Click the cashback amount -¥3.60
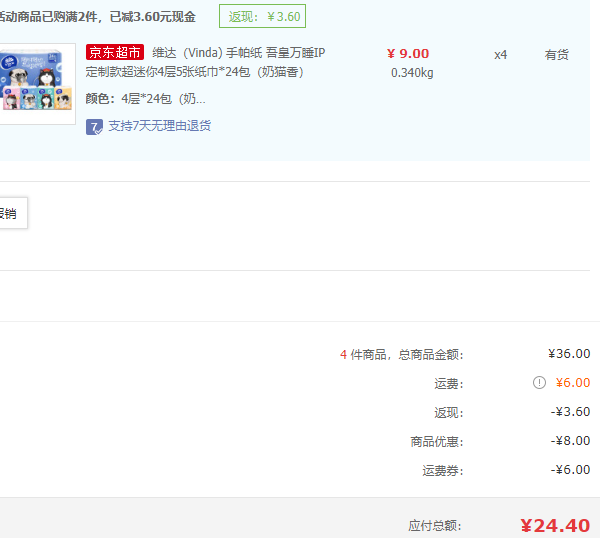This screenshot has width=600, height=538. (571, 412)
